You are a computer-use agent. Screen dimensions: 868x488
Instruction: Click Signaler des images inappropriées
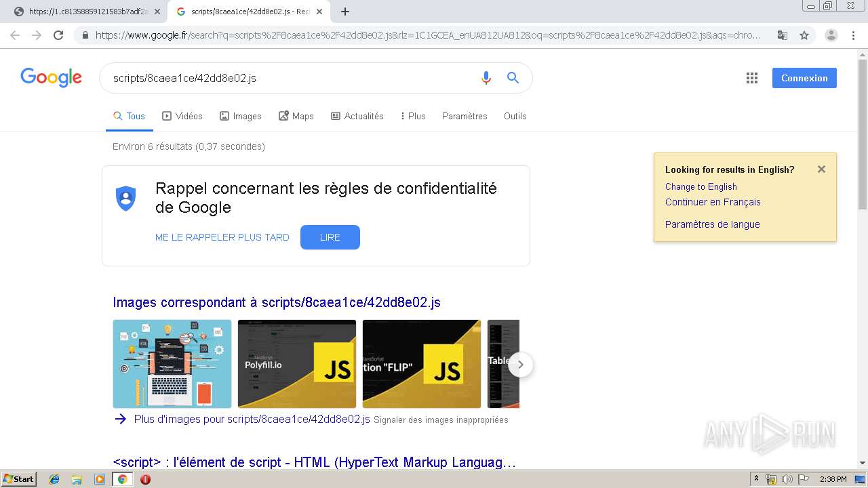tap(441, 420)
